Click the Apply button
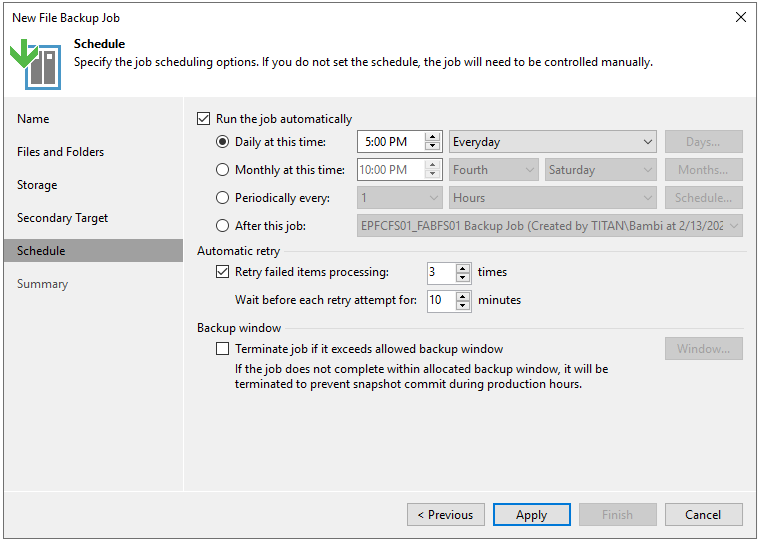758x539 pixels. [531, 515]
